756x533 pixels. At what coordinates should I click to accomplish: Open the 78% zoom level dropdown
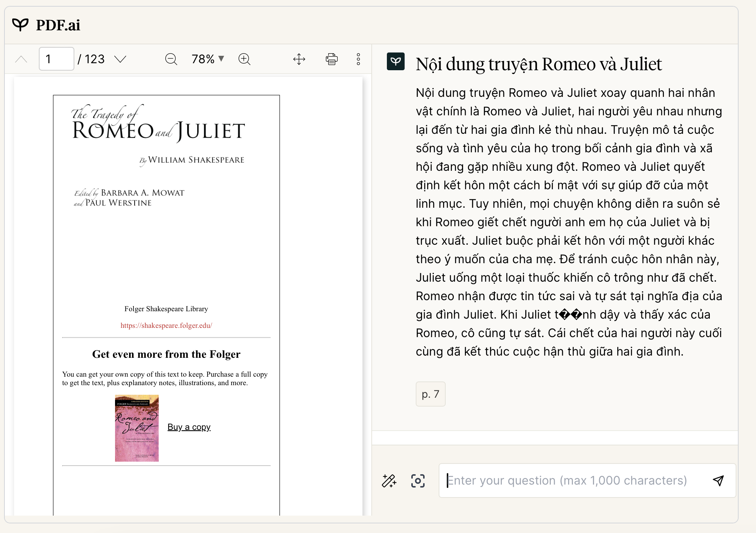pyautogui.click(x=207, y=59)
